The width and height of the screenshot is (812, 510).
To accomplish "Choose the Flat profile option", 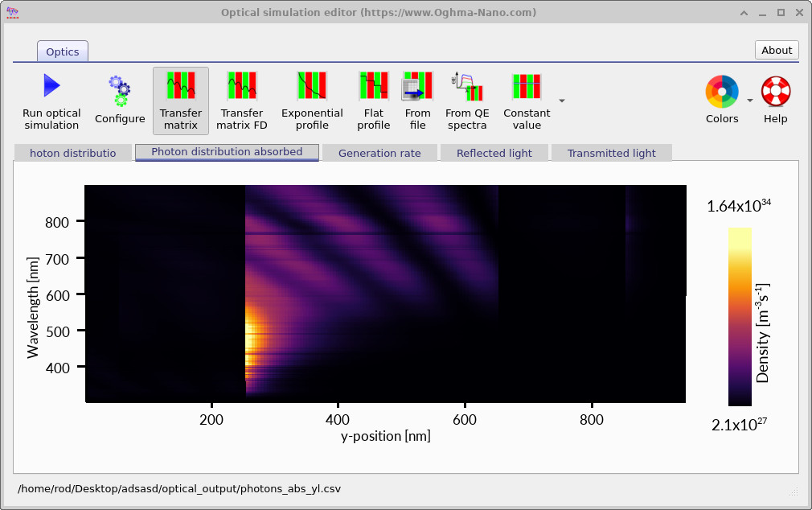I will click(x=373, y=101).
